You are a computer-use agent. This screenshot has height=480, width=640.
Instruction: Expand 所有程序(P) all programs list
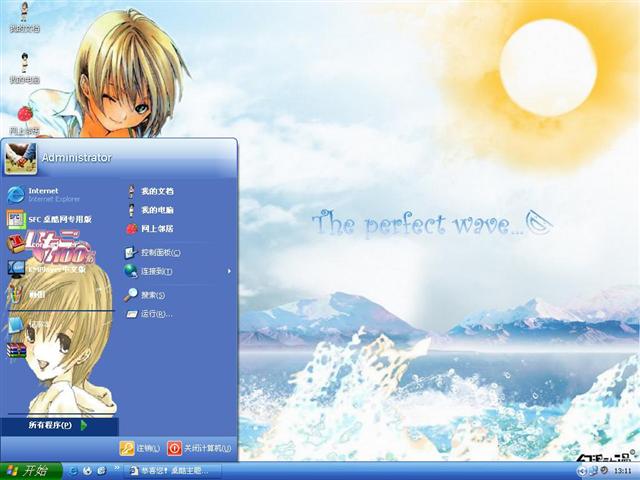(60, 425)
